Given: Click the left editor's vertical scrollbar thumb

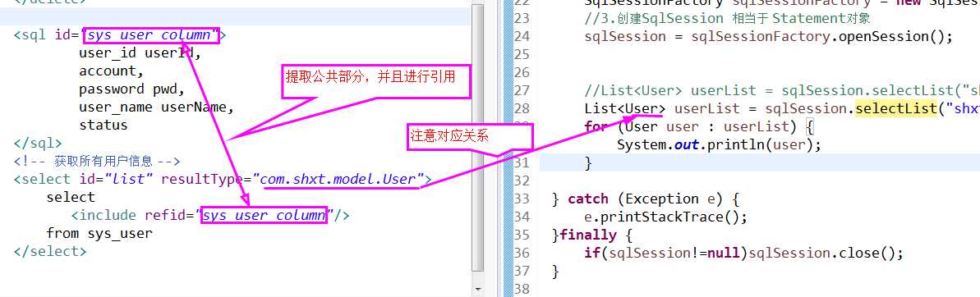Looking at the screenshot, I should 477,137.
